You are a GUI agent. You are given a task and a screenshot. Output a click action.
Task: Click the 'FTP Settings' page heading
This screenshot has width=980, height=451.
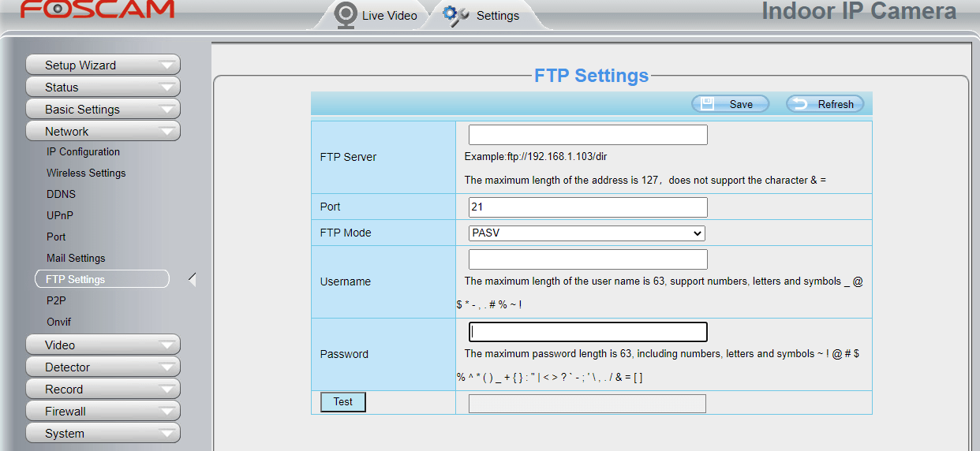[592, 76]
